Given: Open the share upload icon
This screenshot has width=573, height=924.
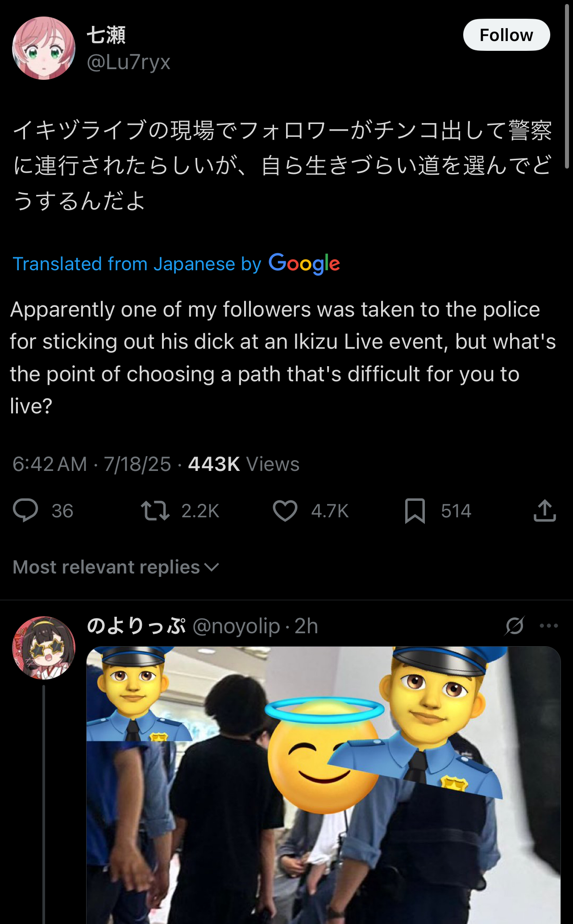Looking at the screenshot, I should tap(544, 511).
